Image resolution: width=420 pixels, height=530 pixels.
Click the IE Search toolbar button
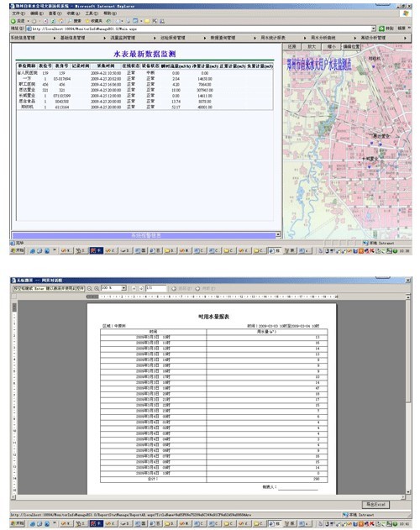pyautogui.click(x=76, y=21)
